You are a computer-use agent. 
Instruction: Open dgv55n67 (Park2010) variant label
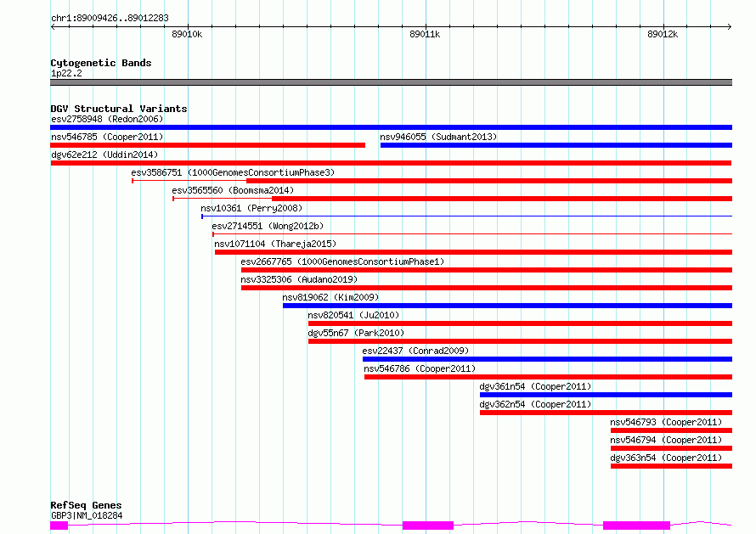click(356, 333)
